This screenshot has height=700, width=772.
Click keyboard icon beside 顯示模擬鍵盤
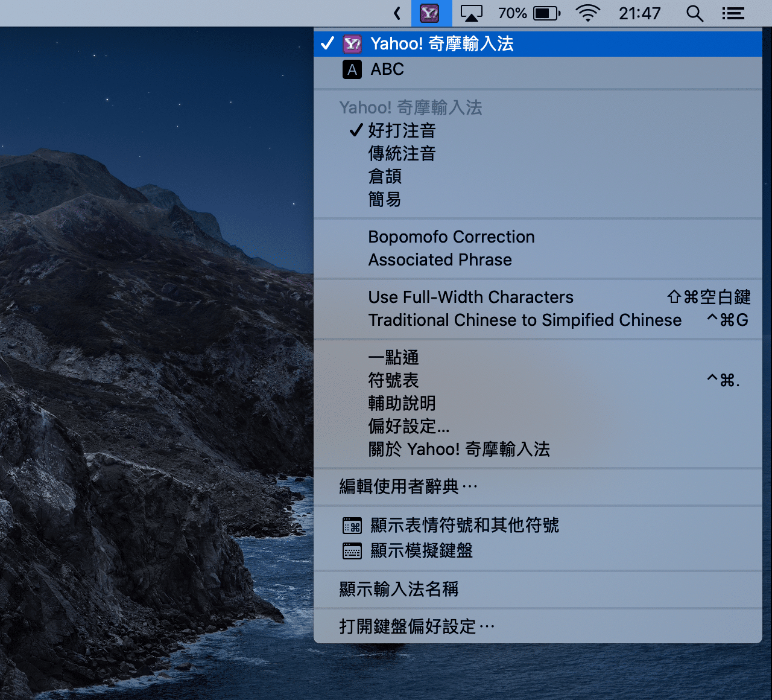tap(352, 551)
